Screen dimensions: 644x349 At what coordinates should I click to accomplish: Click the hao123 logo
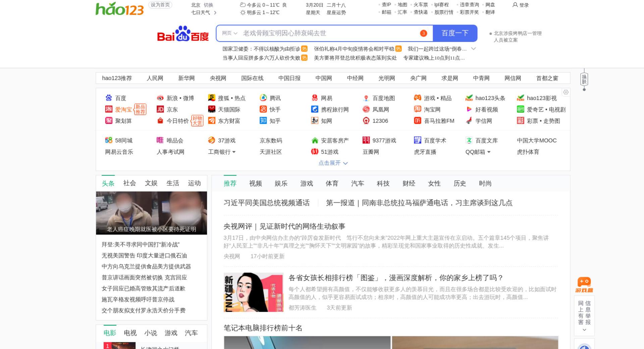point(119,9)
